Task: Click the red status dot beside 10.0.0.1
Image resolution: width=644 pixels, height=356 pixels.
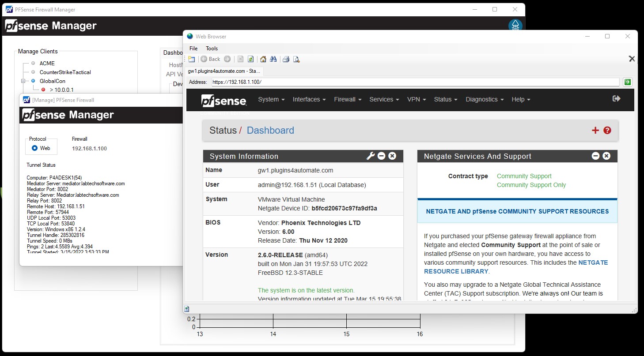Action: pos(43,90)
